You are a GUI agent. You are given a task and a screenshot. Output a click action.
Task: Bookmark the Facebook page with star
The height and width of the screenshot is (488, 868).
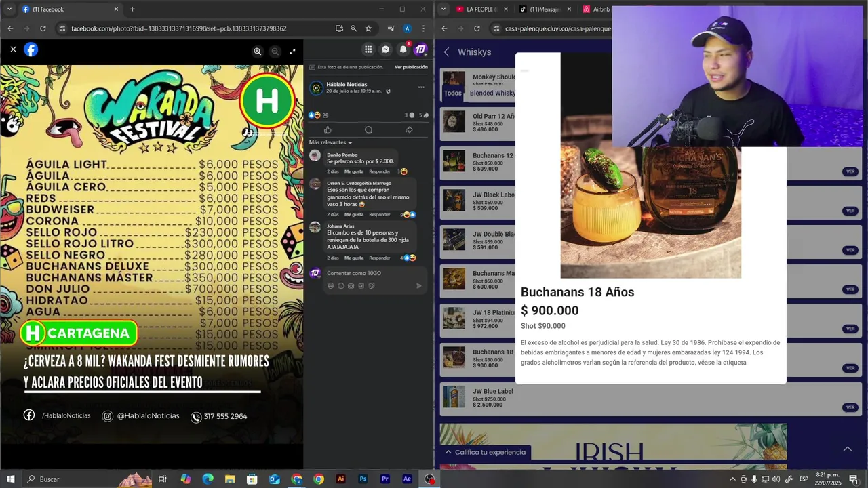pos(368,28)
